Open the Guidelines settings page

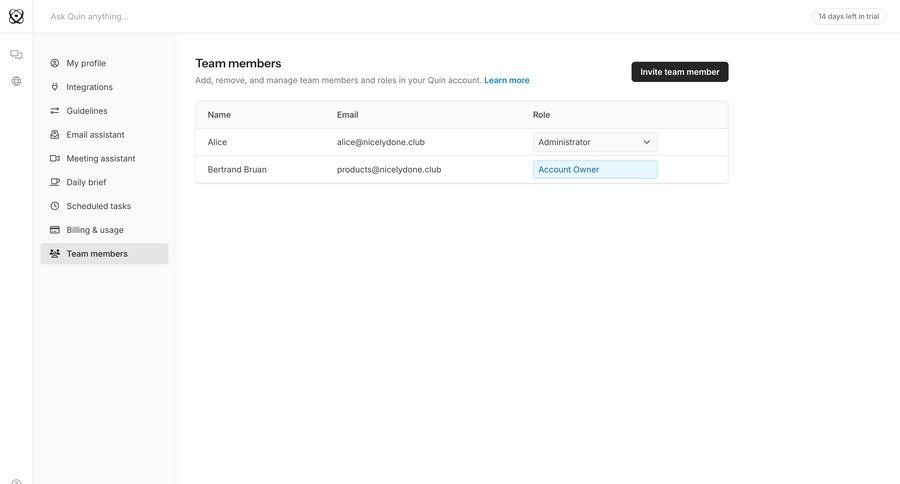coord(87,111)
